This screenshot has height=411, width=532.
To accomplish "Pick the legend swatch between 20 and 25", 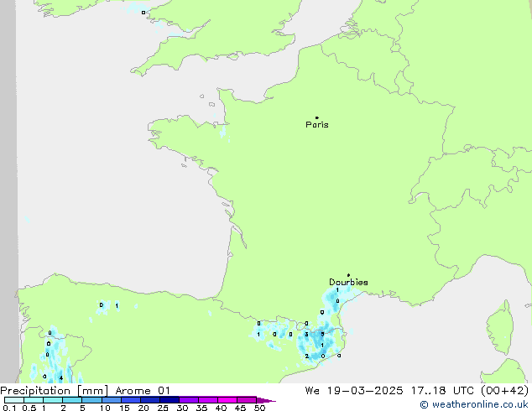I will (x=150, y=400).
